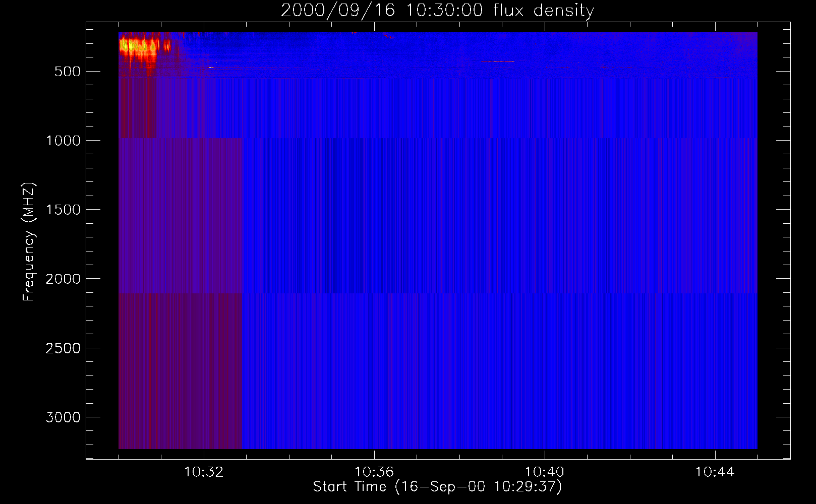Click the 1000 frequency tick label
This screenshot has height=504, width=816.
pyautogui.click(x=63, y=141)
